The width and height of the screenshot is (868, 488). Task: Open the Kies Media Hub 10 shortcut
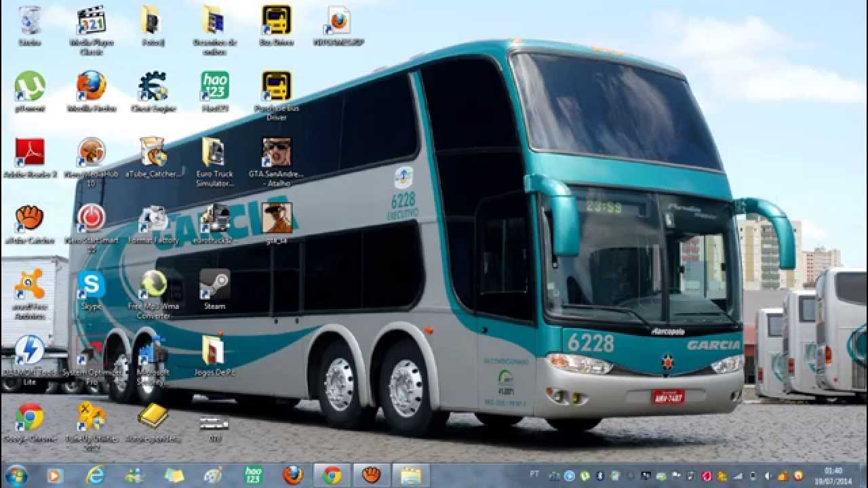pyautogui.click(x=92, y=162)
